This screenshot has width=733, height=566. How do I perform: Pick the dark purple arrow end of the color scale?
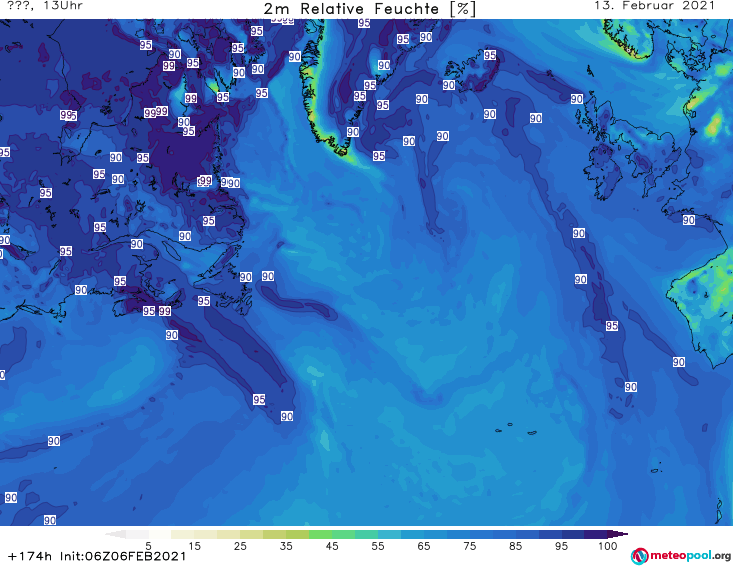tap(618, 534)
